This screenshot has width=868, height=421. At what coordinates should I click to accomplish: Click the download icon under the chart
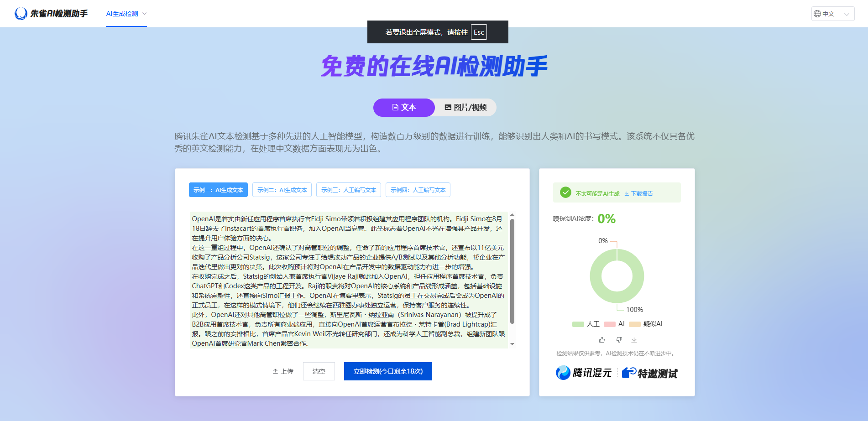point(634,340)
